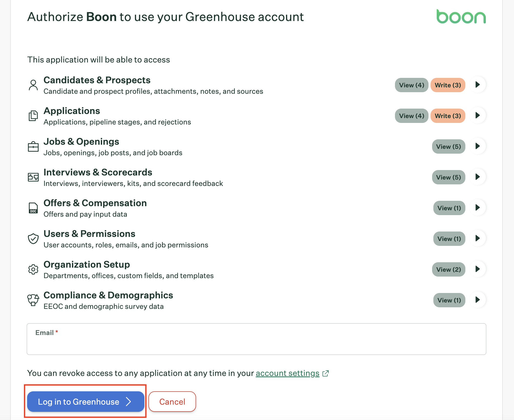Click the Jobs & Openings briefcase icon
Image resolution: width=514 pixels, height=420 pixels.
click(33, 146)
